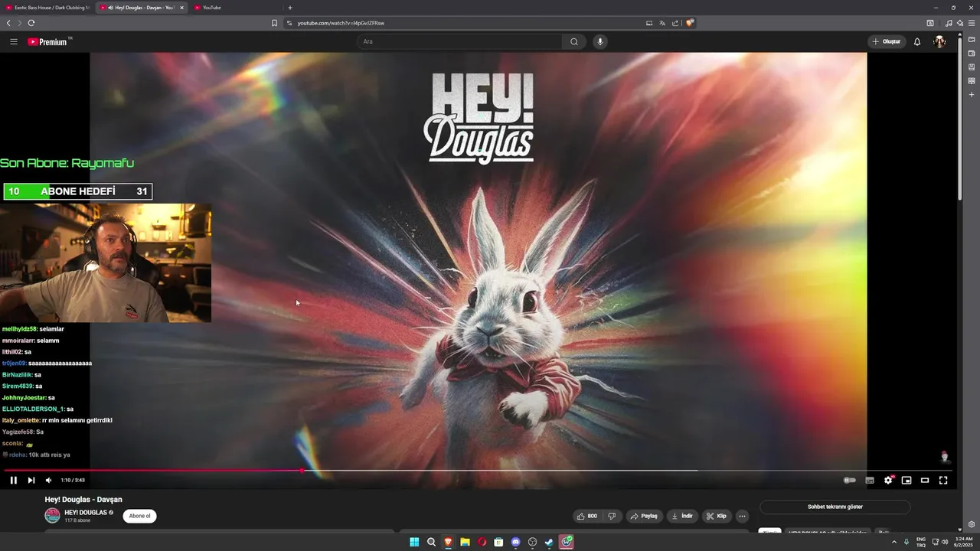This screenshot has height=551, width=980.
Task: Click the İndir download button
Action: [682, 516]
